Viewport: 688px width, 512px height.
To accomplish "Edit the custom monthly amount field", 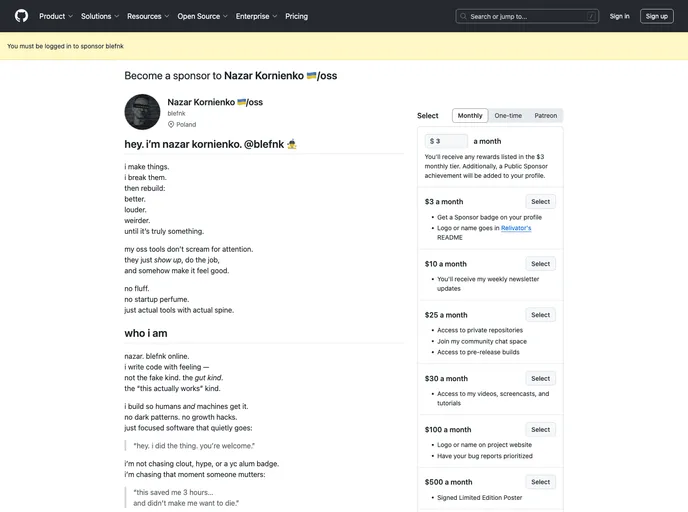I will click(x=446, y=141).
